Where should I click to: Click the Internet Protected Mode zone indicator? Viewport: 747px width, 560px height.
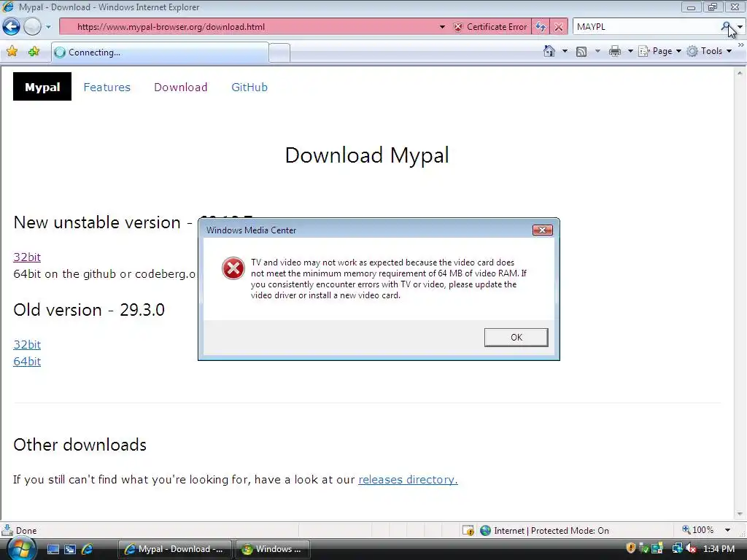coord(544,531)
